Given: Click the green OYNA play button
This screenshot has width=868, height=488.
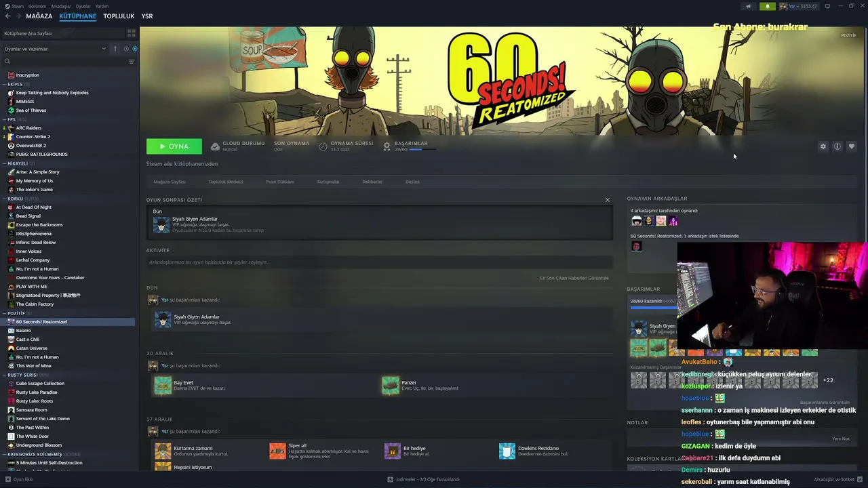Looking at the screenshot, I should click(174, 146).
